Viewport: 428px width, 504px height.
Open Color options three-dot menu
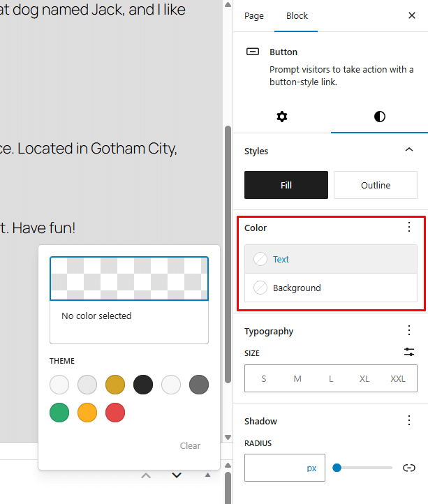pos(409,228)
